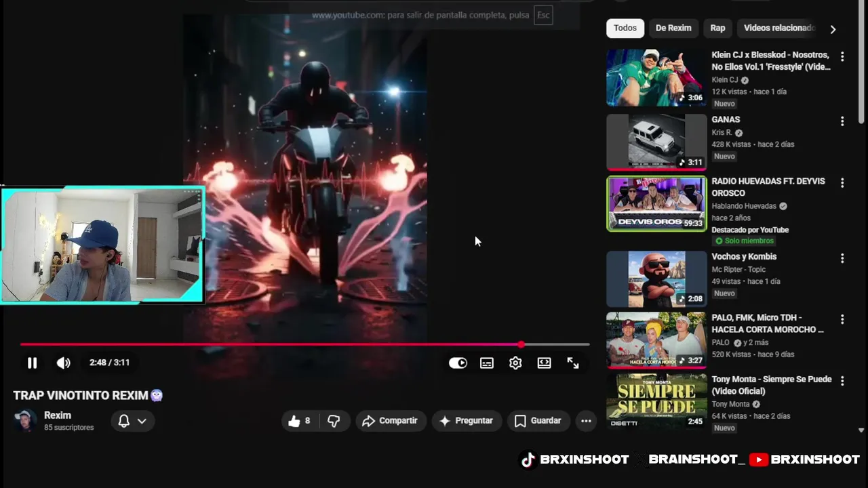Open options menu for Radio Huevadas video
The image size is (868, 488).
point(842,183)
